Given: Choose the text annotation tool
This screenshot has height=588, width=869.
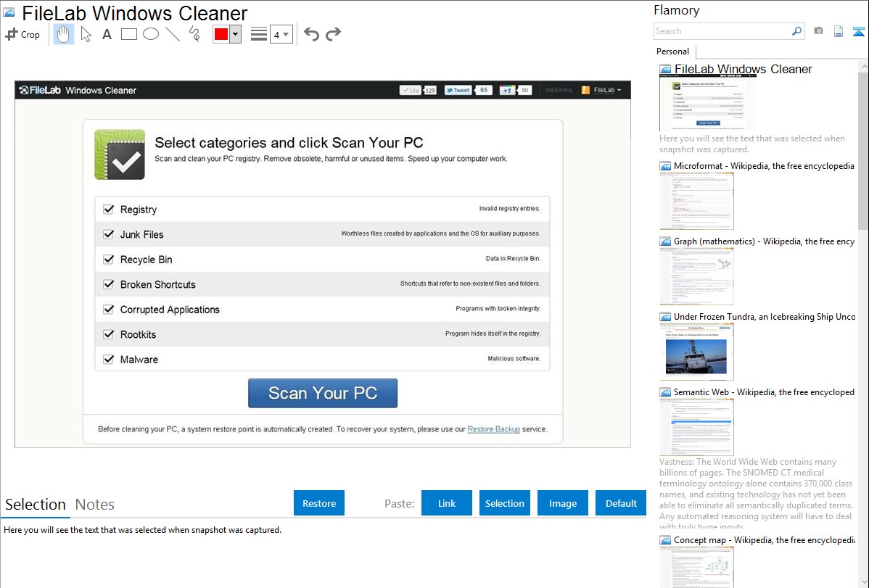Looking at the screenshot, I should 107,34.
